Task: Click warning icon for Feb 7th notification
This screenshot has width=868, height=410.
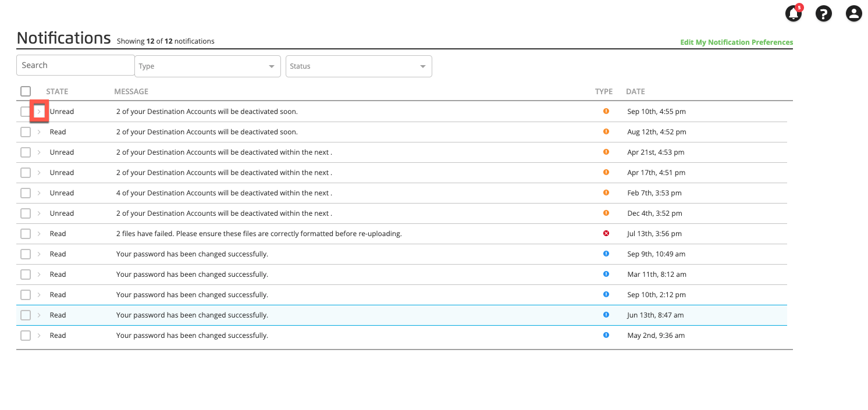Action: pyautogui.click(x=606, y=192)
